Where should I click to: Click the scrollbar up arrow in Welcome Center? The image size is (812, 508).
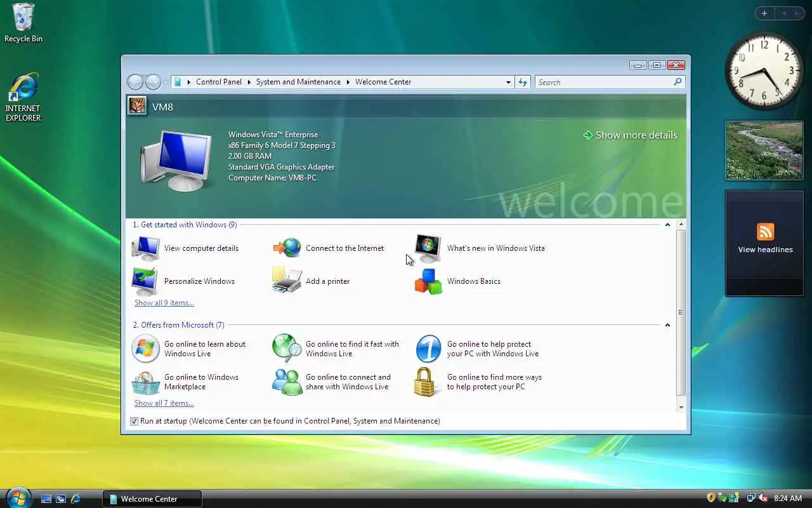[681, 225]
